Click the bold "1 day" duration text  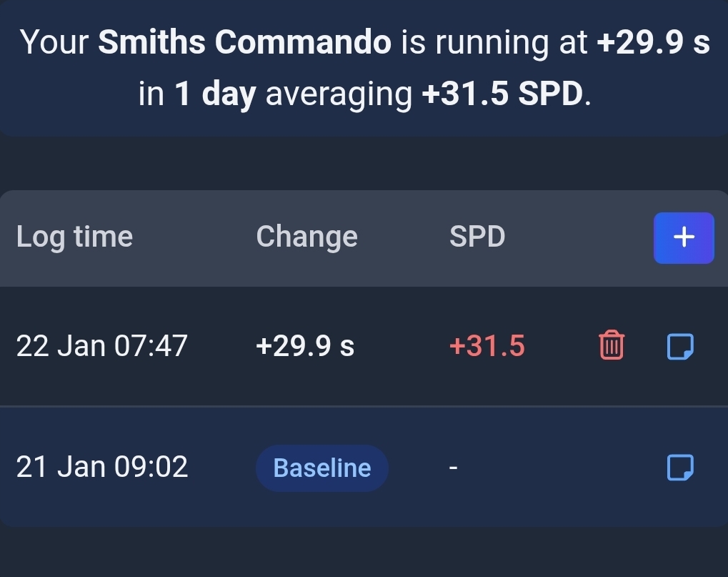215,94
